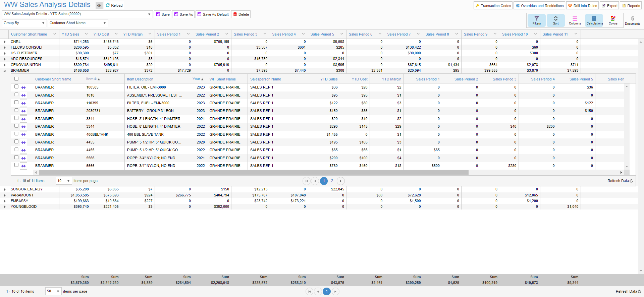Click the drill arrow for item 5566 year 2021

pos(23,158)
